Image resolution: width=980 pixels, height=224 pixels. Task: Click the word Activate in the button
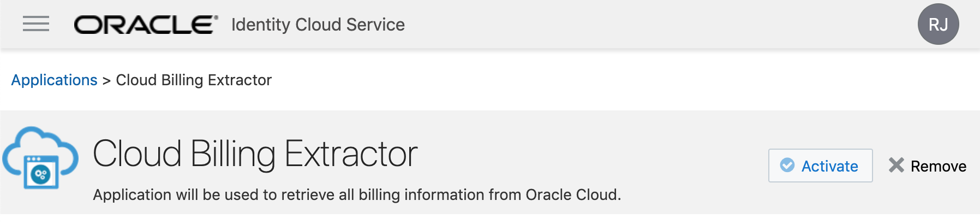[829, 166]
